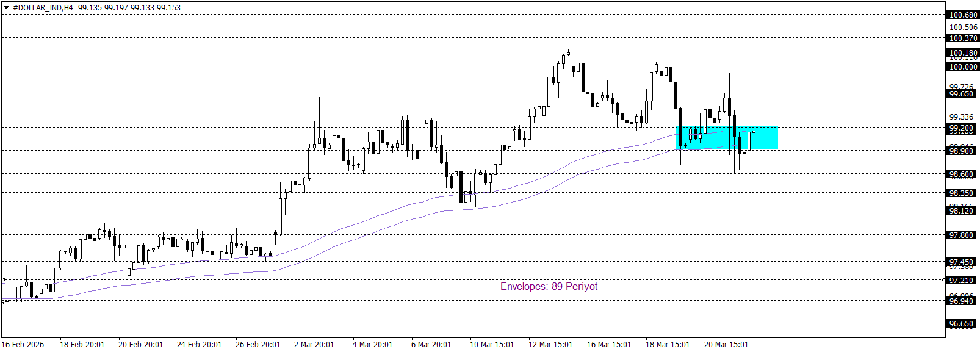Select the 97.450 price level label
The width and height of the screenshot is (980, 352).
(963, 262)
